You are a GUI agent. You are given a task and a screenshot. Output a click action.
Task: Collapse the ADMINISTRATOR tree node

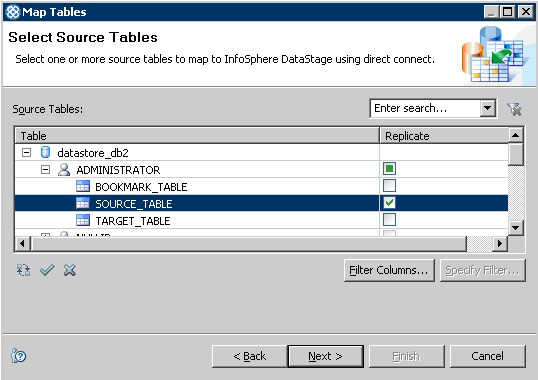click(45, 169)
